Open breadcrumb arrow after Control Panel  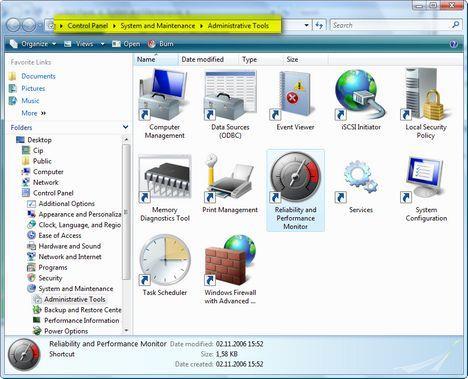coord(114,26)
